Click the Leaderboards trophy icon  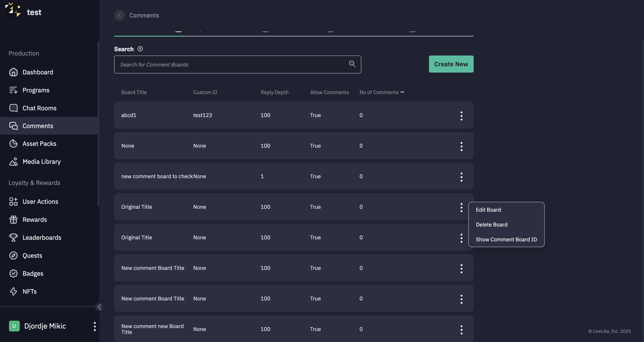point(13,238)
